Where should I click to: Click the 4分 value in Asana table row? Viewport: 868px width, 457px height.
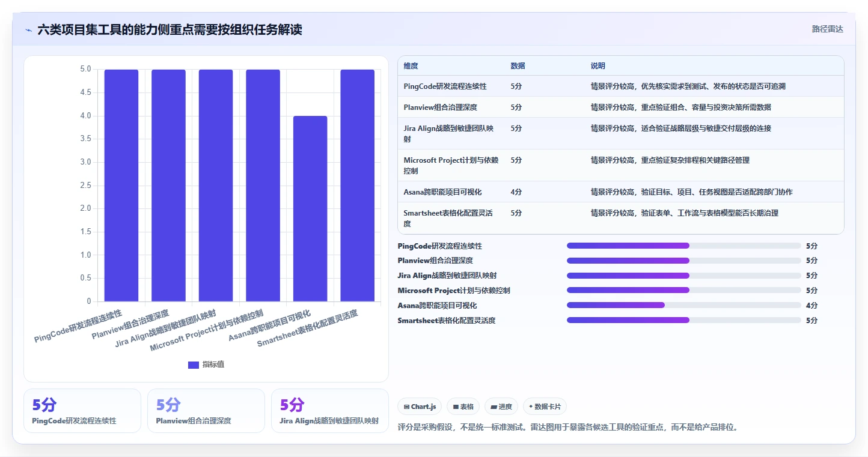tap(516, 192)
